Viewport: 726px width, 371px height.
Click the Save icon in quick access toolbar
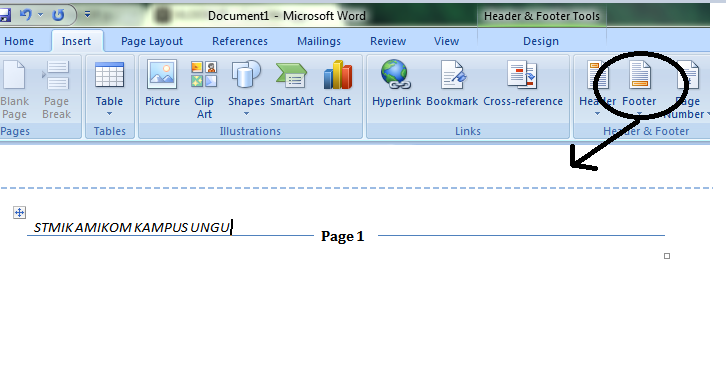(5, 16)
